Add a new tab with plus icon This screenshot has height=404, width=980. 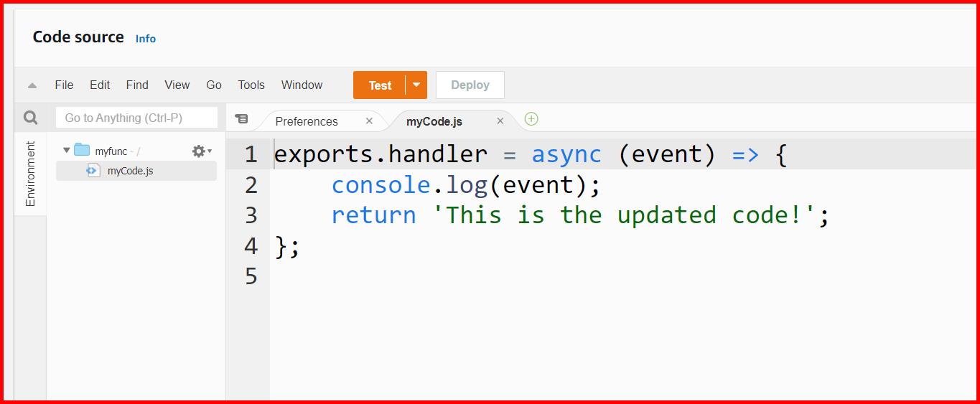click(x=531, y=119)
